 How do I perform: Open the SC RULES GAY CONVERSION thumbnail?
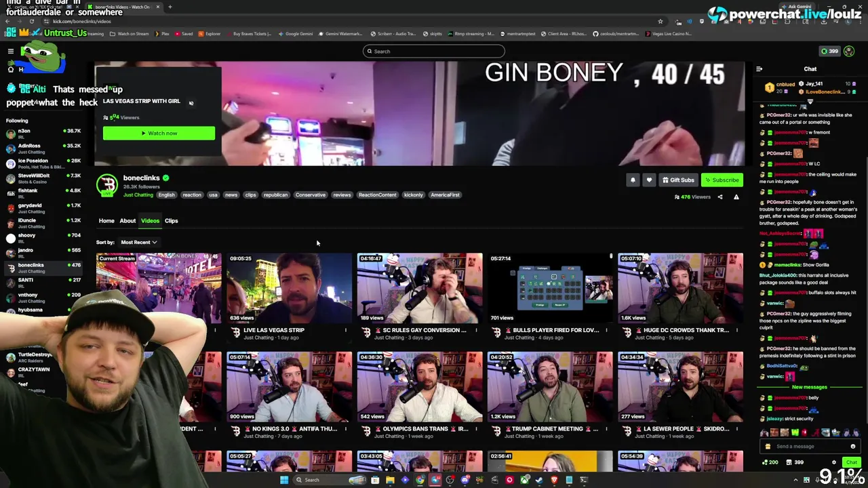(420, 288)
